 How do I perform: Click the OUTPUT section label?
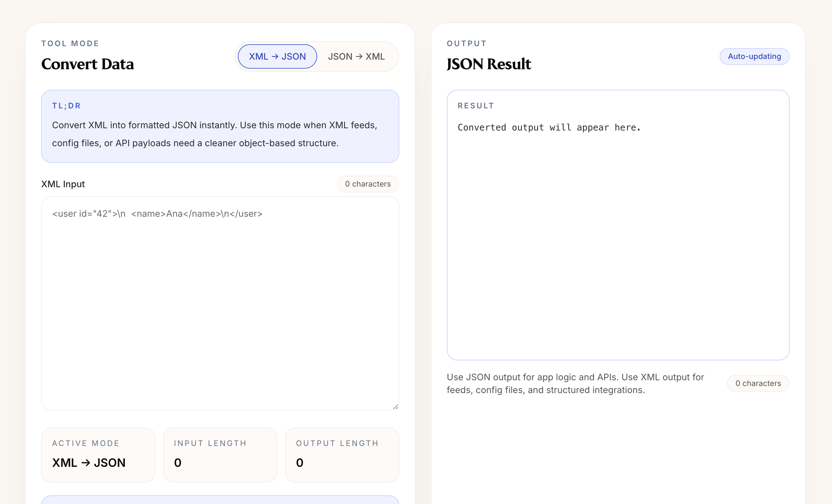tap(467, 43)
